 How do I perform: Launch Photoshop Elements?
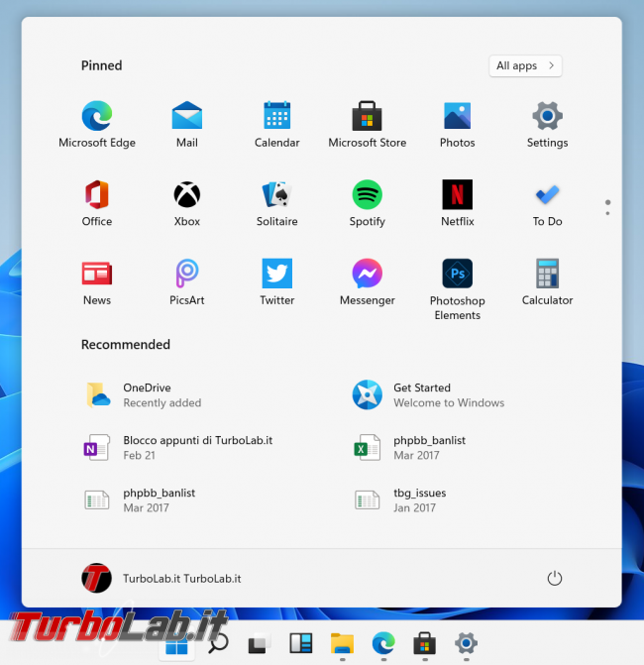[x=457, y=289]
